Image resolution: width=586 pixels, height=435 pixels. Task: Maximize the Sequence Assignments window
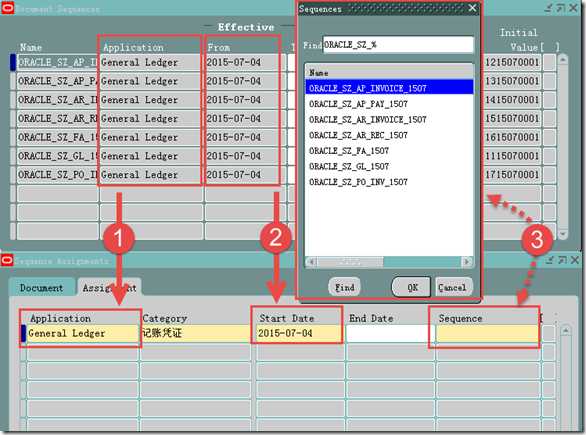562,260
